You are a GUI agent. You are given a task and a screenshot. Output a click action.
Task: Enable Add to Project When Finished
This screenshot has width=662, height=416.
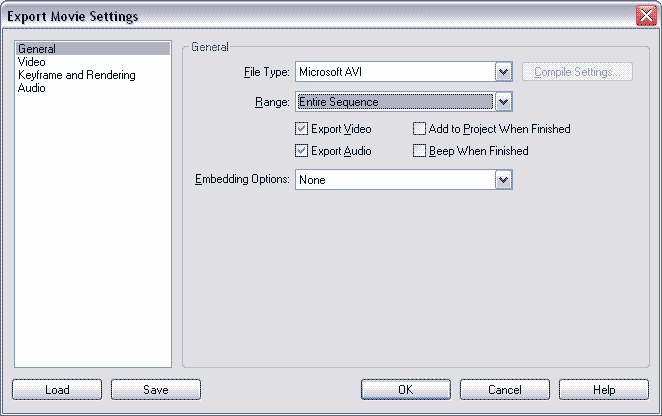[x=420, y=129]
